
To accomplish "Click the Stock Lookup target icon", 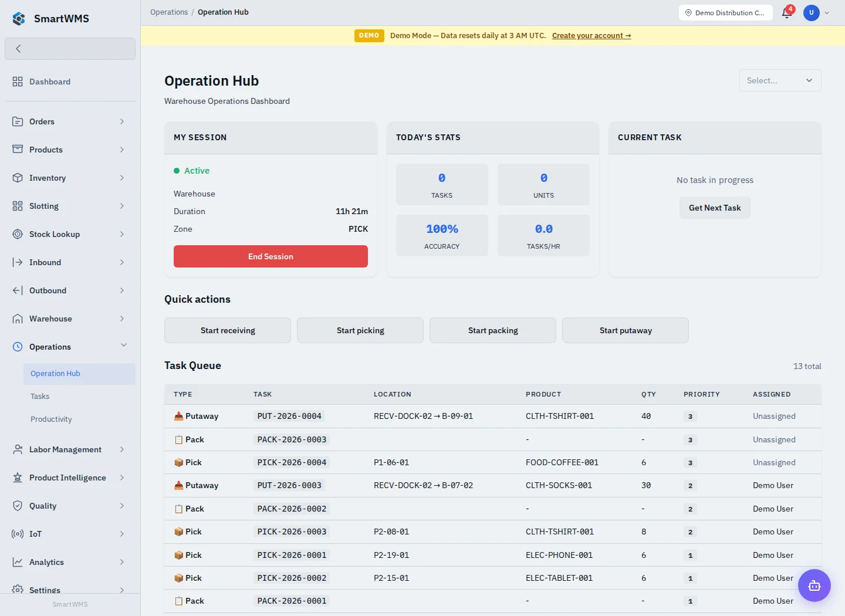I will (18, 234).
